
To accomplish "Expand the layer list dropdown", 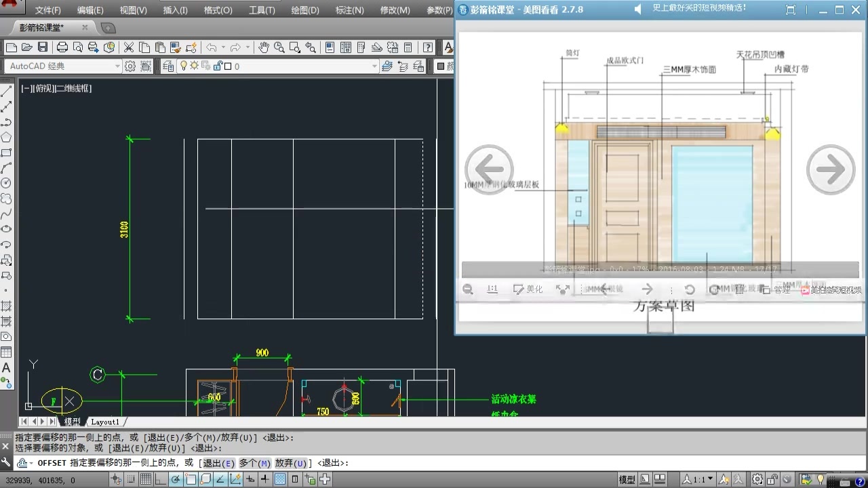I will [x=374, y=66].
